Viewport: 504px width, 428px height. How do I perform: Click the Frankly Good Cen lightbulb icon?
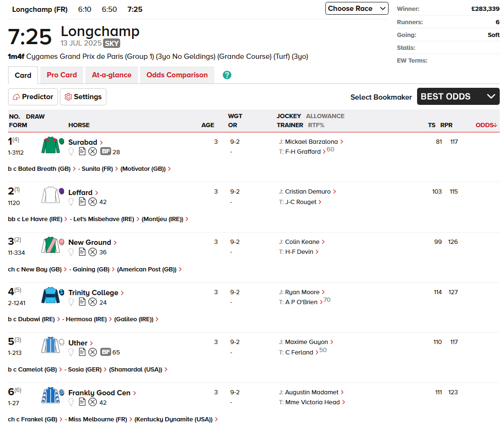click(x=71, y=402)
